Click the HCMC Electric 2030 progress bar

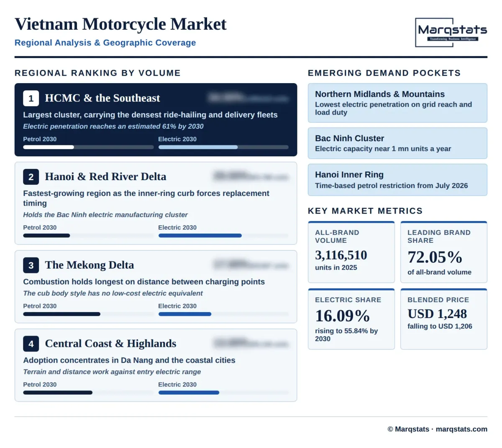click(x=223, y=147)
